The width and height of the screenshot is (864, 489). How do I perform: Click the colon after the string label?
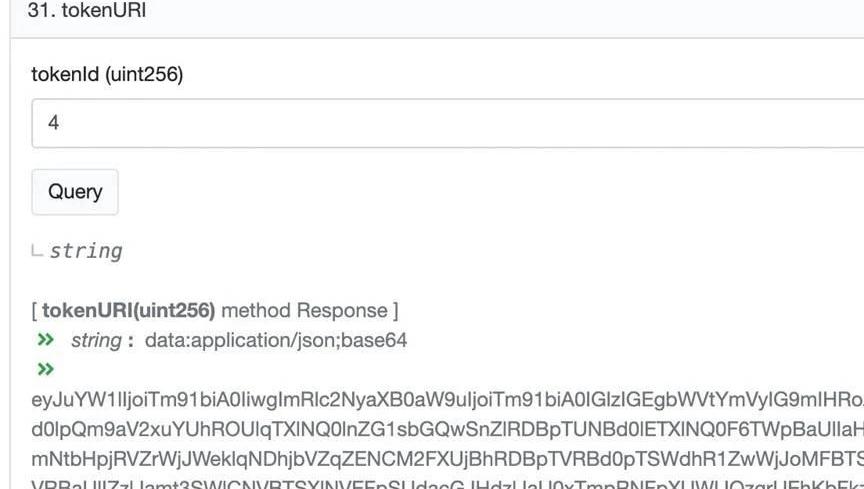[130, 340]
